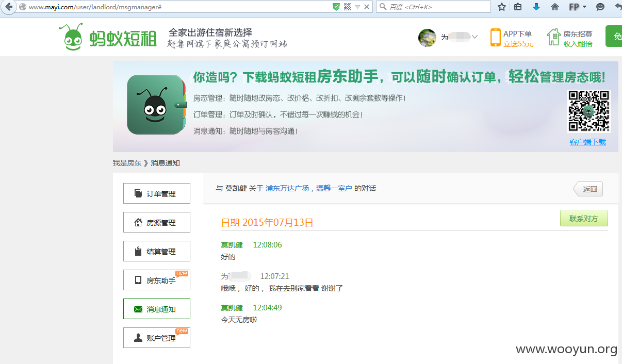Click the 好的 reply message

click(x=228, y=257)
